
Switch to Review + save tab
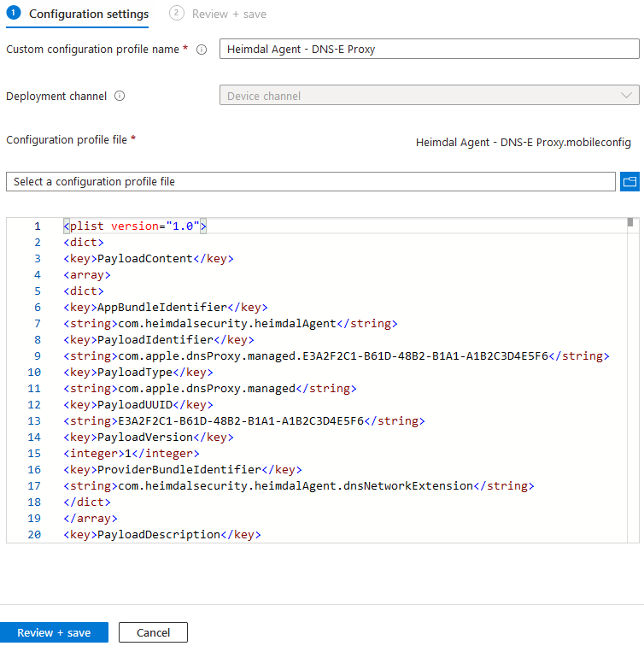218,14
